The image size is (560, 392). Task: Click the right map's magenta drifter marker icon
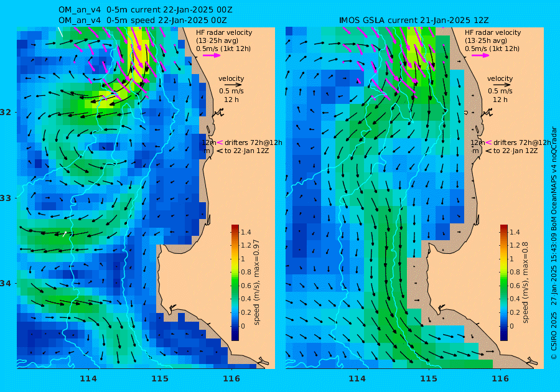pyautogui.click(x=488, y=142)
